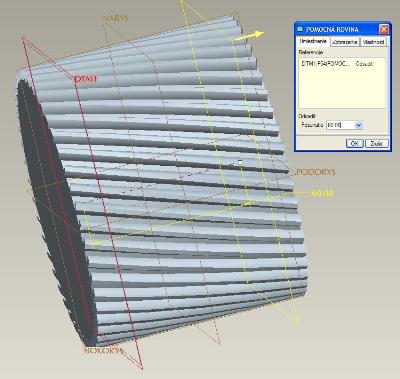This screenshot has height=379, width=400.
Task: Select the red DTM1 plane label
Action: [85, 79]
